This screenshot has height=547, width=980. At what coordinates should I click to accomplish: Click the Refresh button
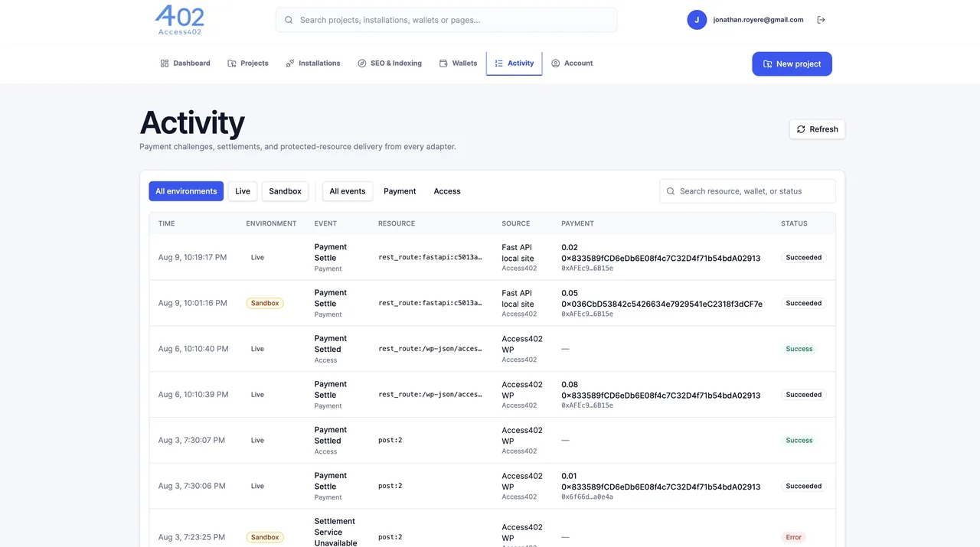(817, 129)
